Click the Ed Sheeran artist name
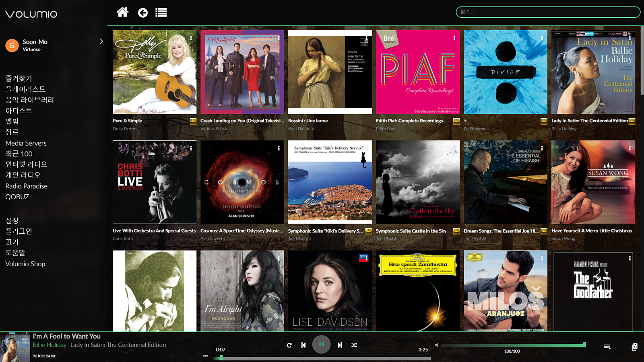 click(474, 129)
